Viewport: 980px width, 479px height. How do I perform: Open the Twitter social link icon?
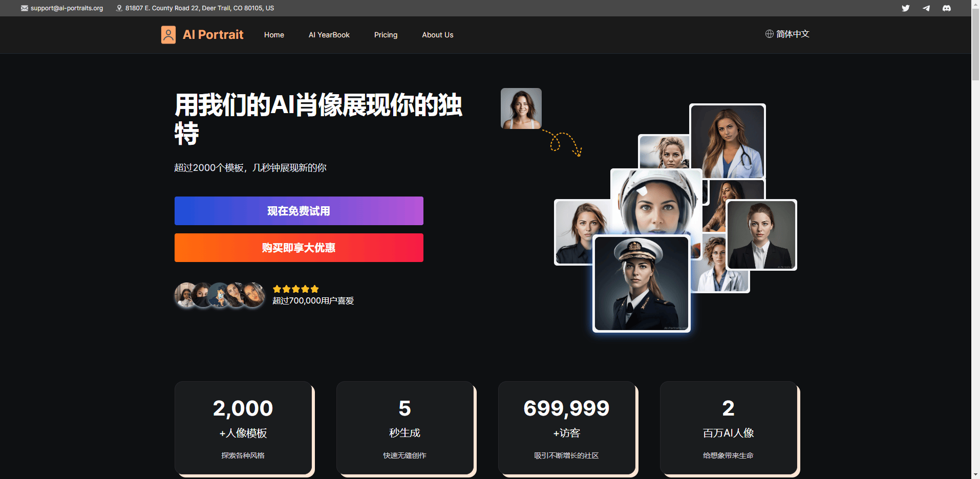[x=905, y=8]
